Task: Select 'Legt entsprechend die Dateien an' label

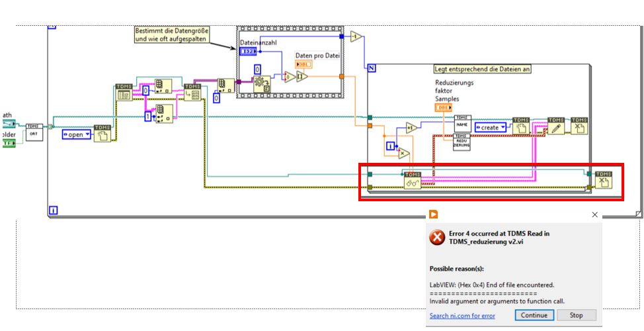Action: coord(483,70)
